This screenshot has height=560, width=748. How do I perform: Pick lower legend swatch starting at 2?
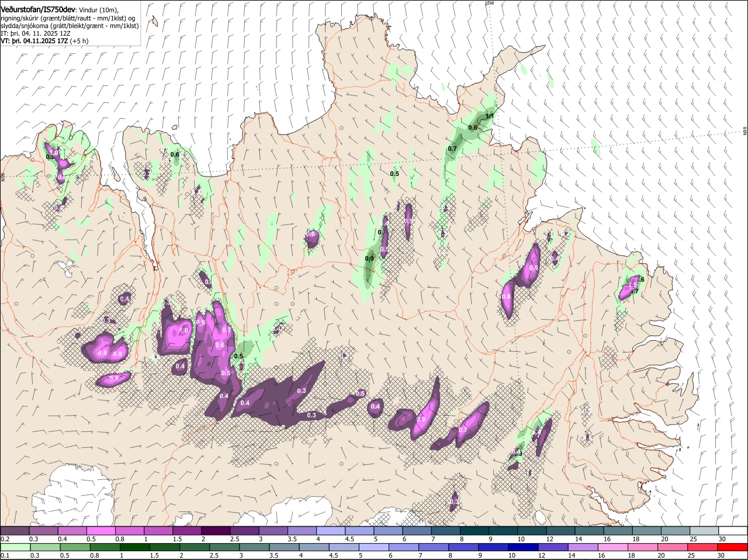[x=195, y=547]
